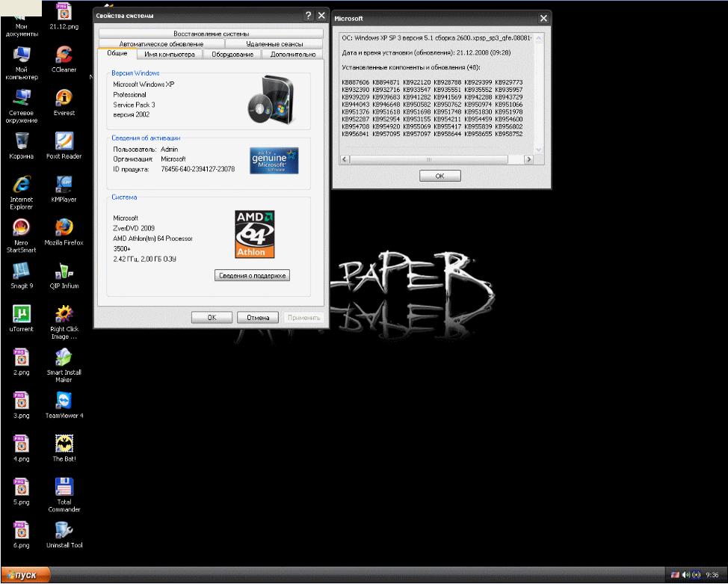Image resolution: width=728 pixels, height=584 pixels.
Task: Click the genuine Microsoft software badge
Action: coord(274,160)
